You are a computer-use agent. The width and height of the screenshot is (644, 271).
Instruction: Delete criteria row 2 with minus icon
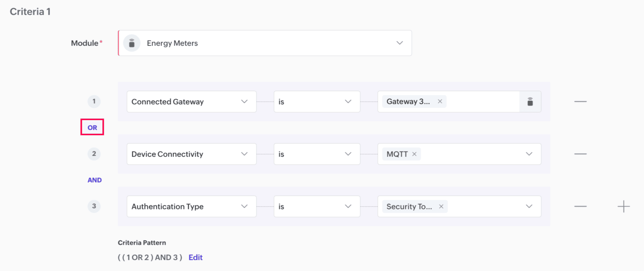(580, 154)
